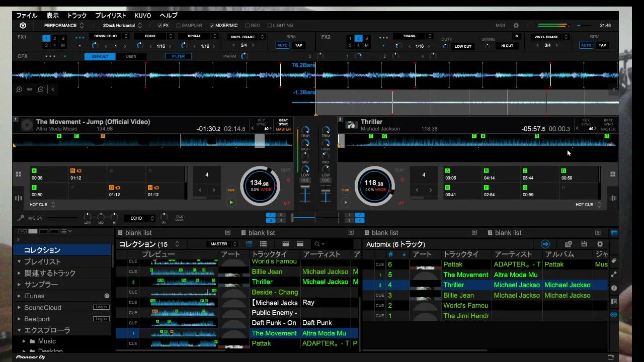Hit the CUE button on deck 1
644x362 pixels.
(231, 190)
